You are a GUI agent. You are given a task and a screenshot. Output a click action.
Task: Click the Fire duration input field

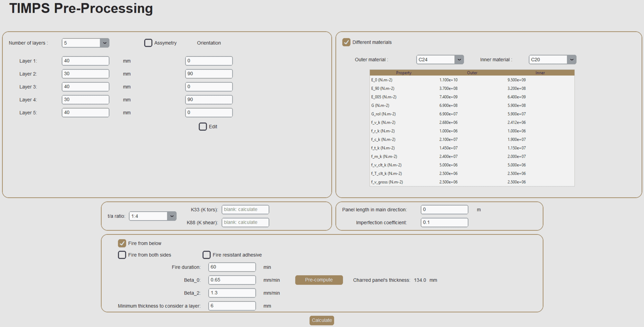(x=232, y=267)
